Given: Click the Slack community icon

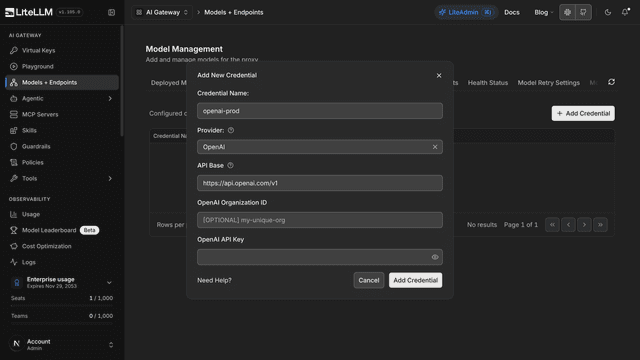Looking at the screenshot, I should pos(567,12).
